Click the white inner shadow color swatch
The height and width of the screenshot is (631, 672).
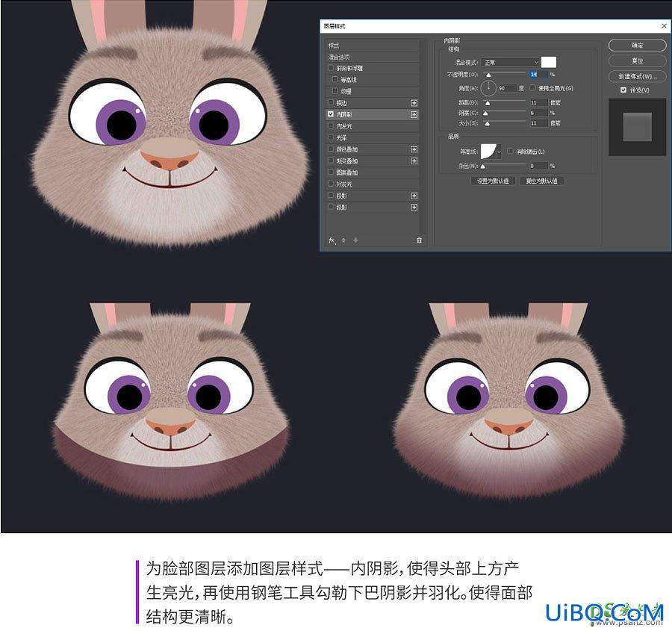click(549, 62)
